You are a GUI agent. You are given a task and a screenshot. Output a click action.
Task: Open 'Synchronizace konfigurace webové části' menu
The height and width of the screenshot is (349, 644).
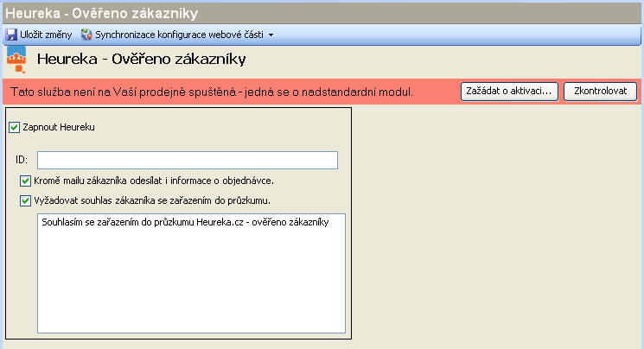(x=180, y=35)
